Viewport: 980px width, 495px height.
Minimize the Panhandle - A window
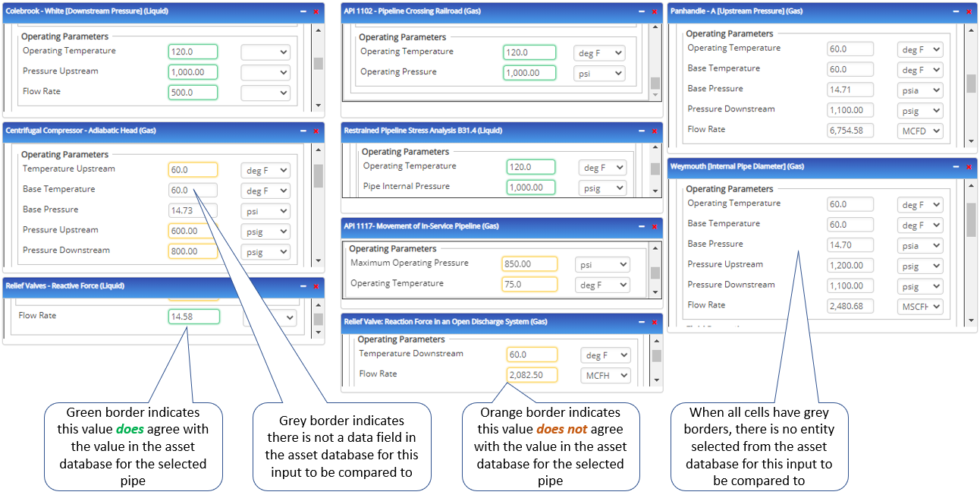tap(954, 11)
